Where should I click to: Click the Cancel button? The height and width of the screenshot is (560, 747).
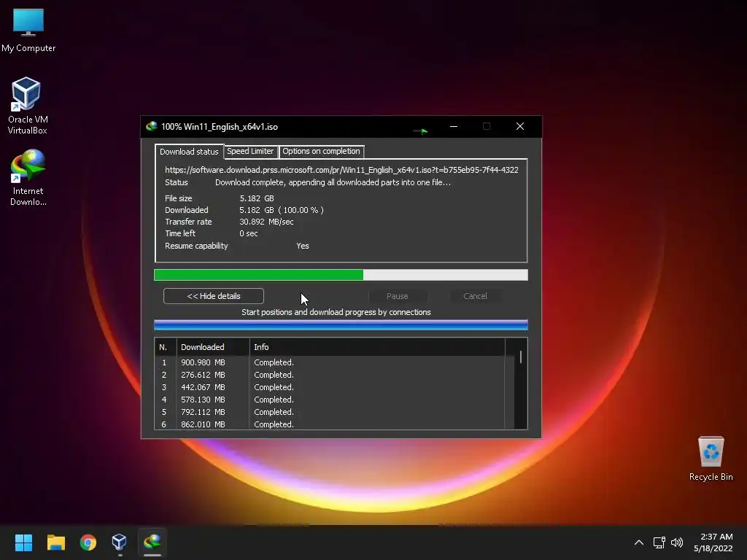coord(475,296)
